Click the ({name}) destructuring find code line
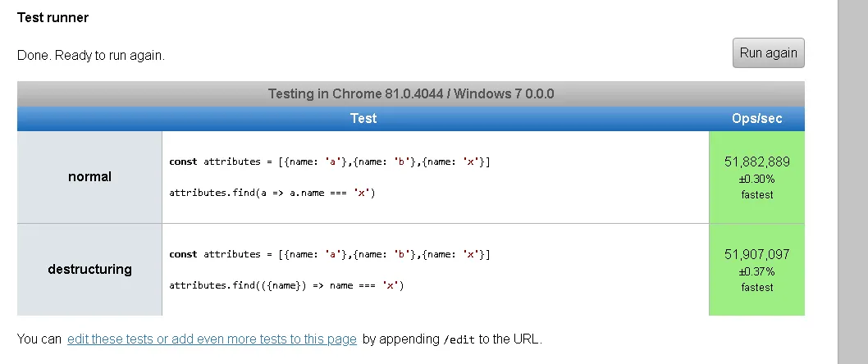Image resolution: width=868 pixels, height=364 pixels. [286, 285]
